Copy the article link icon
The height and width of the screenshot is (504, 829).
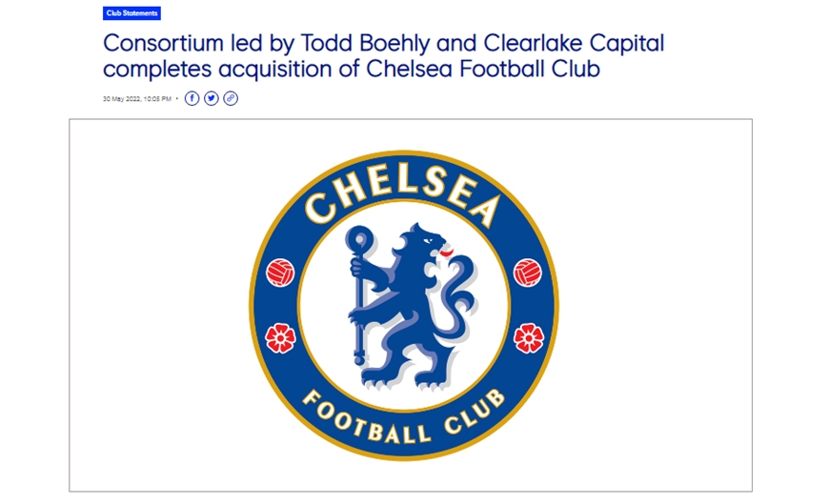pos(231,98)
